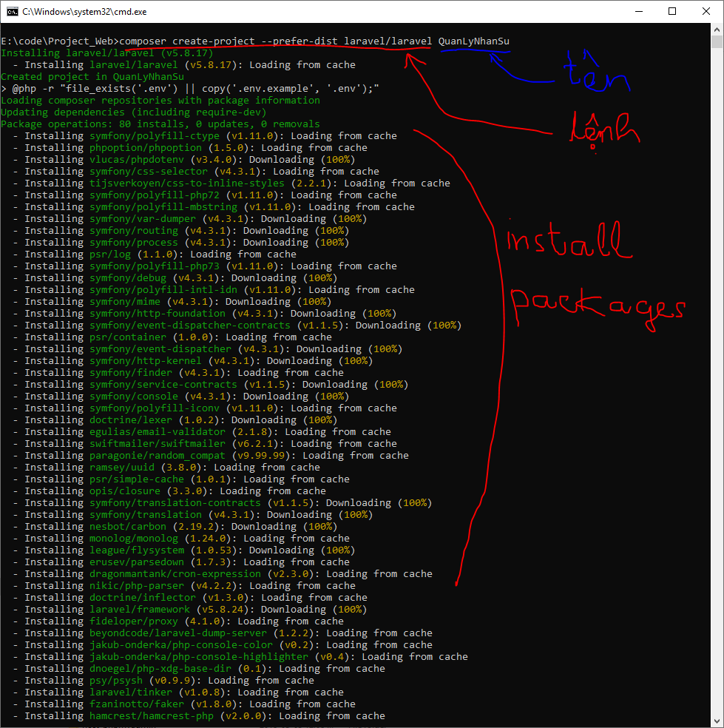Click the 'laravel/framework' package name
The image size is (724, 728).
tap(140, 610)
